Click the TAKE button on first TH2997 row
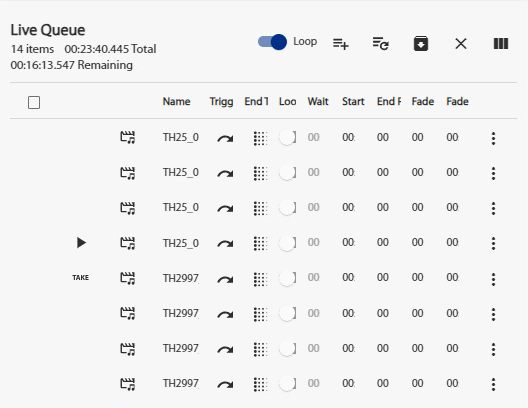The width and height of the screenshot is (528, 408). coord(80,278)
